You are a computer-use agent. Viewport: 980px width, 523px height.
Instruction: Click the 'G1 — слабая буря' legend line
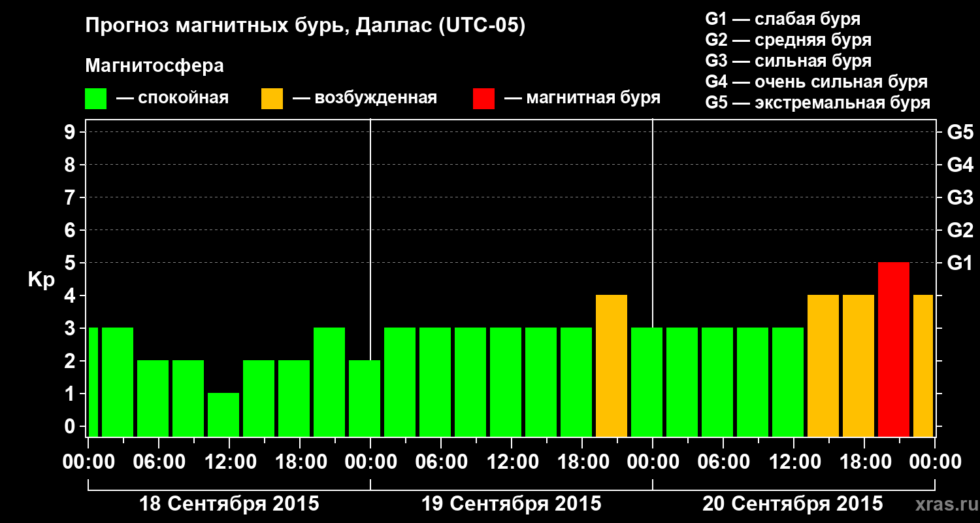(x=783, y=19)
